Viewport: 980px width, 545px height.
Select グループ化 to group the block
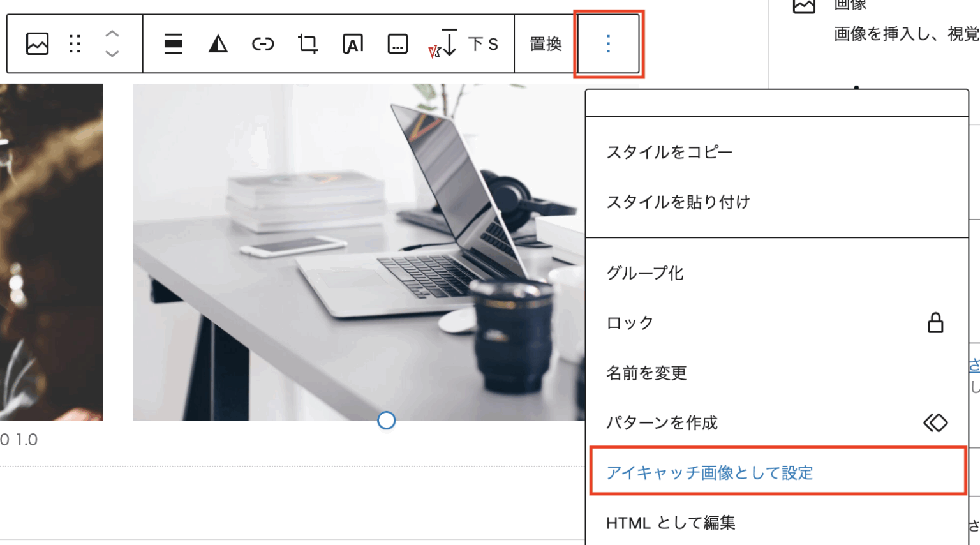[644, 273]
